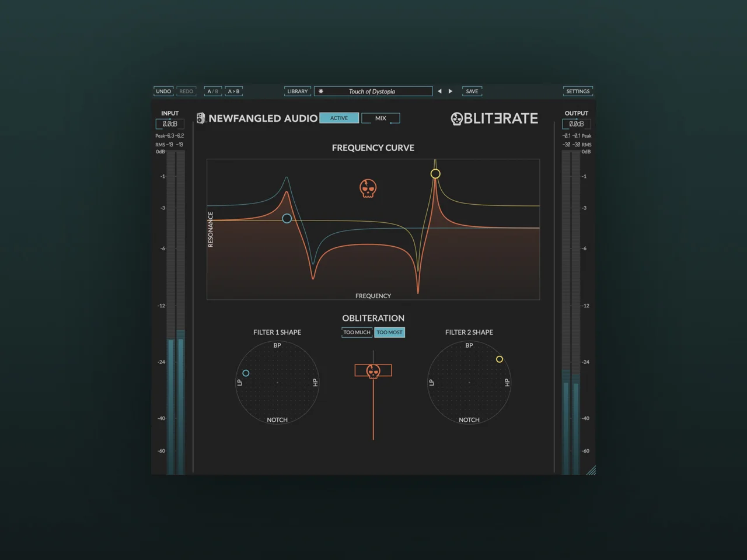This screenshot has height=560, width=747.
Task: Select the blue filter 1 node on curve
Action: coord(287,219)
